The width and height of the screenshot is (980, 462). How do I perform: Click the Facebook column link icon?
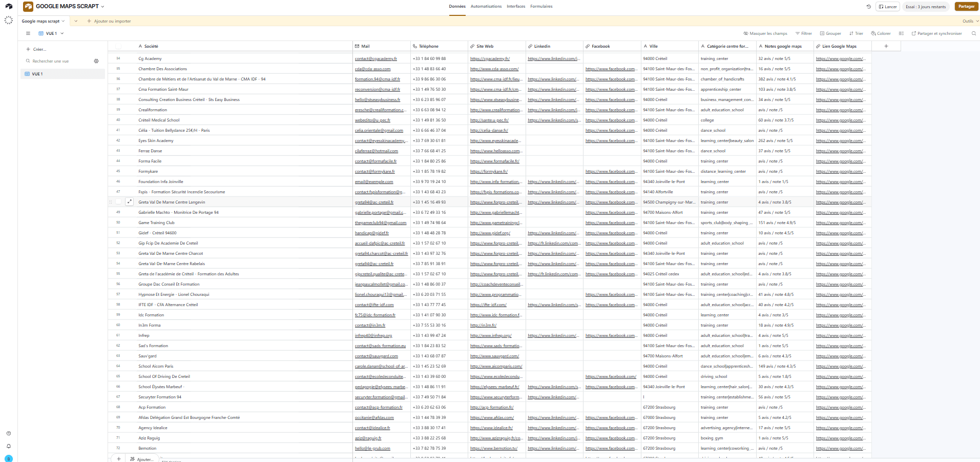[x=588, y=46]
